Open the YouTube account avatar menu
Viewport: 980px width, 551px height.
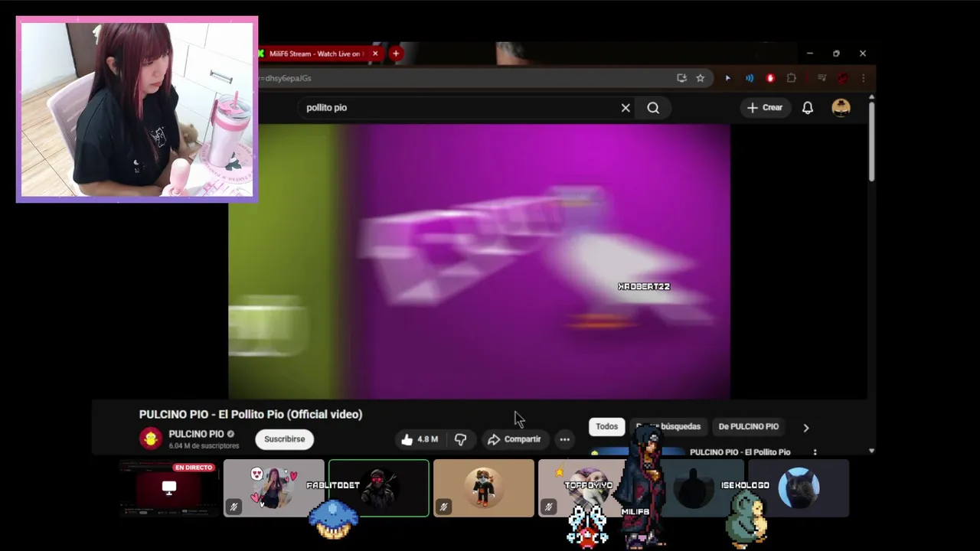click(x=841, y=108)
